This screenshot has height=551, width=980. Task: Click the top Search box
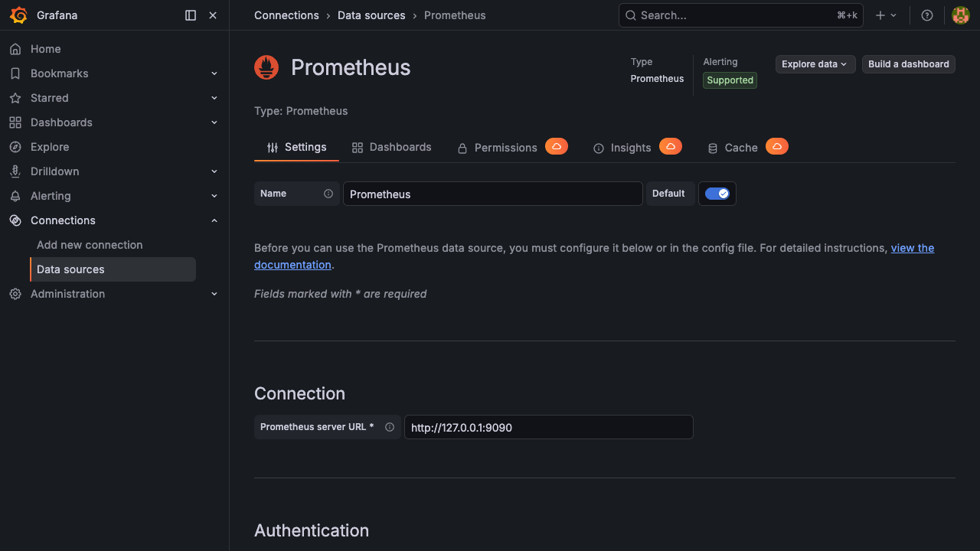pyautogui.click(x=740, y=15)
